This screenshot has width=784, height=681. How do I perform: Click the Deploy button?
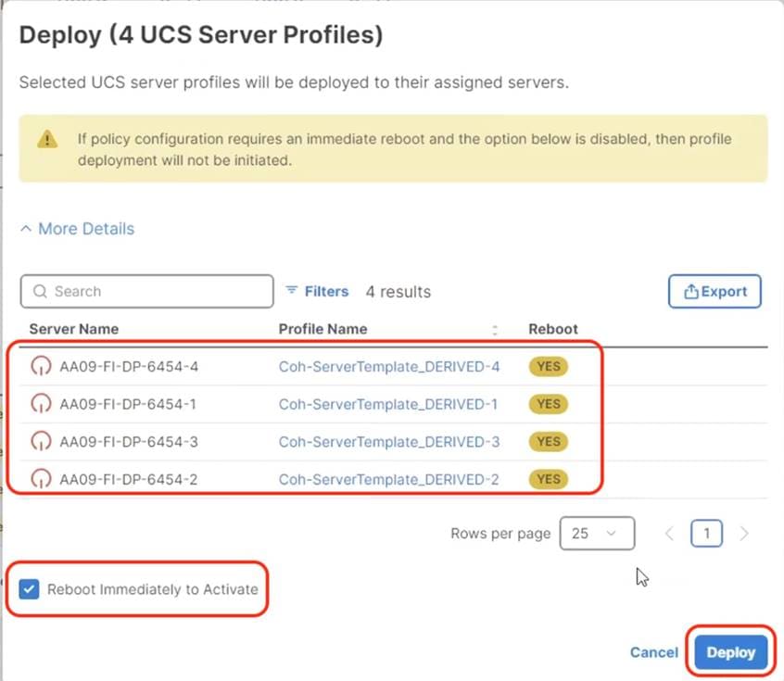(730, 651)
